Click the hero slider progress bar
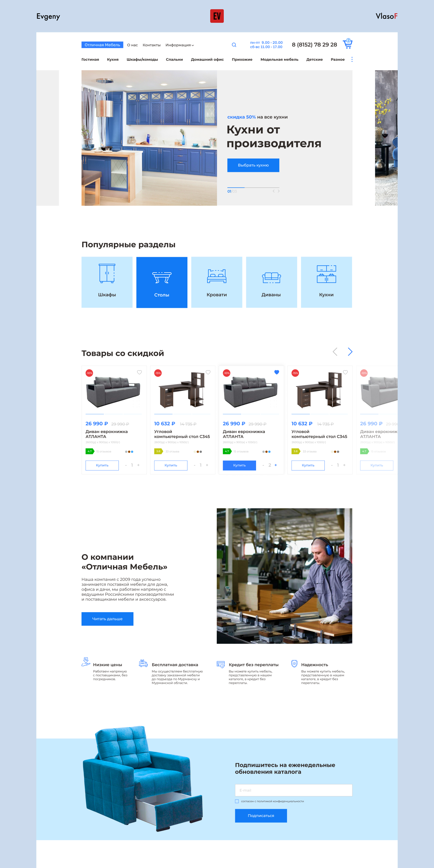Image resolution: width=434 pixels, height=868 pixels. (253, 187)
